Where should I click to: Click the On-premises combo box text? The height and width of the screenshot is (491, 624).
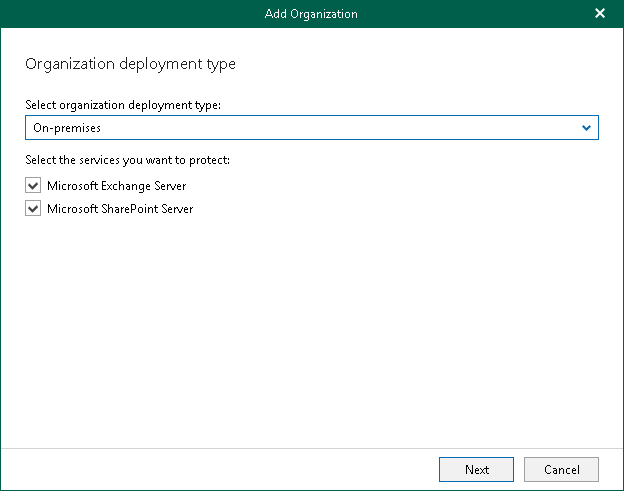point(67,128)
